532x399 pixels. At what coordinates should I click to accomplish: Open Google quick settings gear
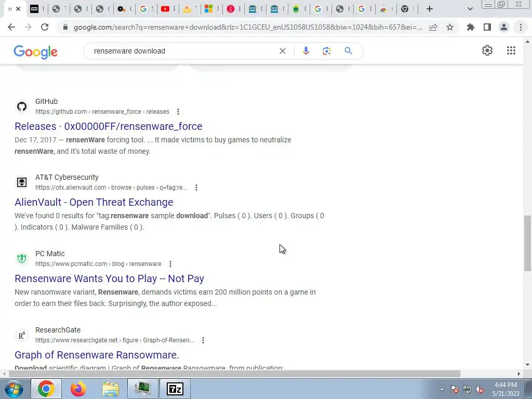click(x=487, y=50)
